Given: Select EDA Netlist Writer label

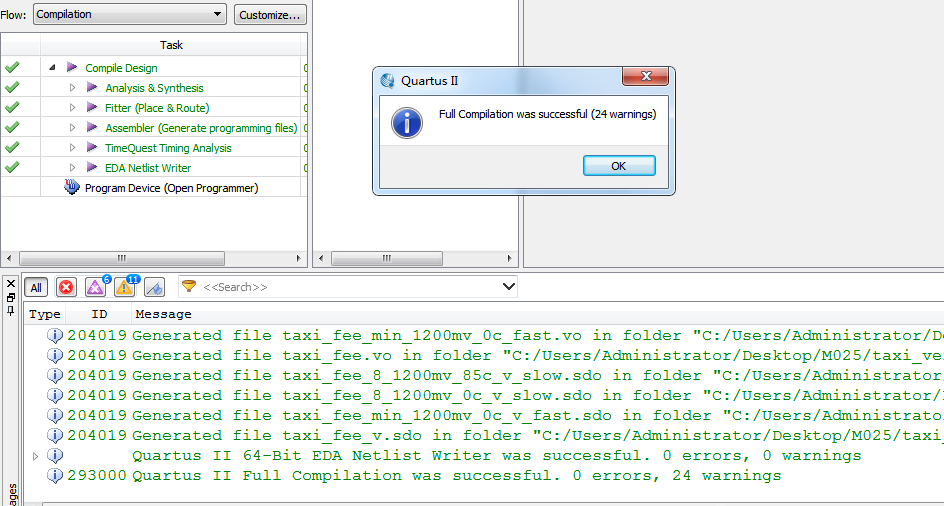Looking at the screenshot, I should (148, 167).
